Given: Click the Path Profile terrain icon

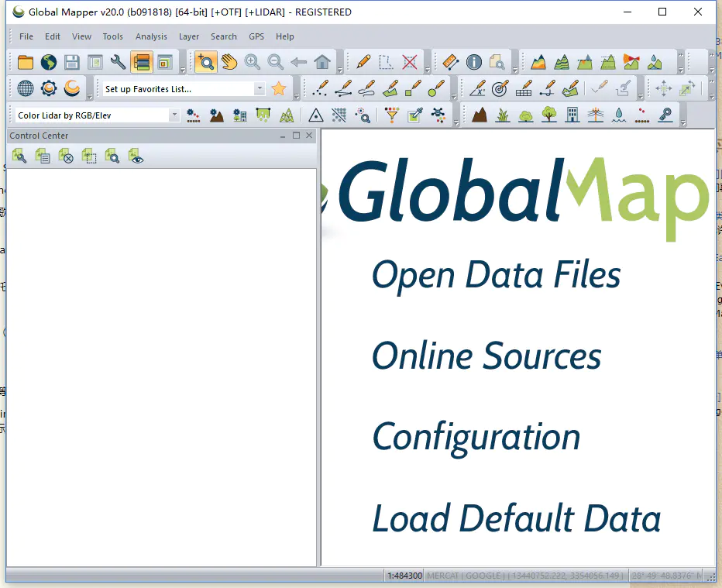Looking at the screenshot, I should (538, 62).
